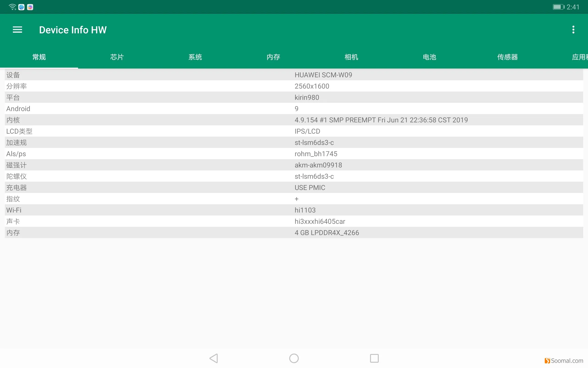Screen dimensions: 588x368
Task: Switch to the 内存 tab
Action: (273, 57)
